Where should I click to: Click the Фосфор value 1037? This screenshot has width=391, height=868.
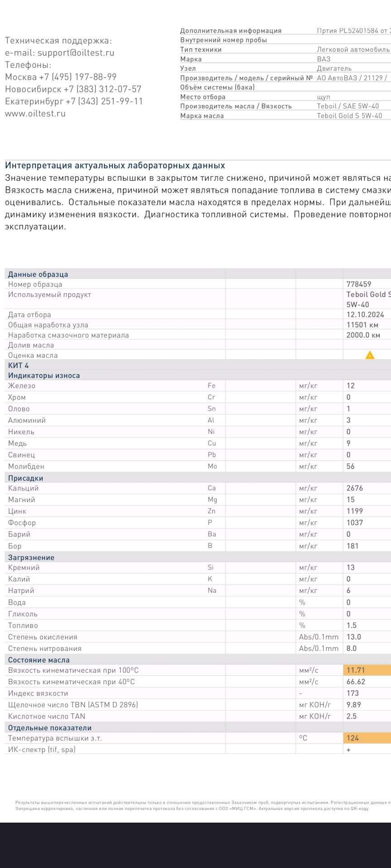coord(355,523)
